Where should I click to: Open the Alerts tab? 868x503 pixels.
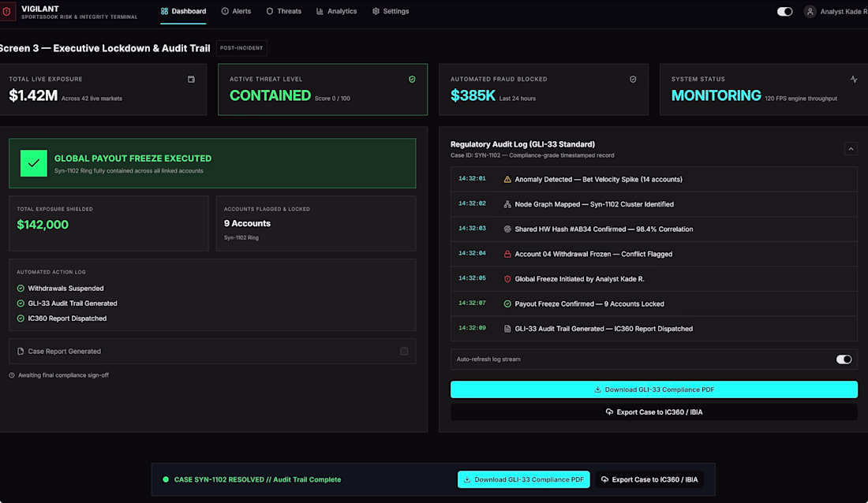click(236, 11)
